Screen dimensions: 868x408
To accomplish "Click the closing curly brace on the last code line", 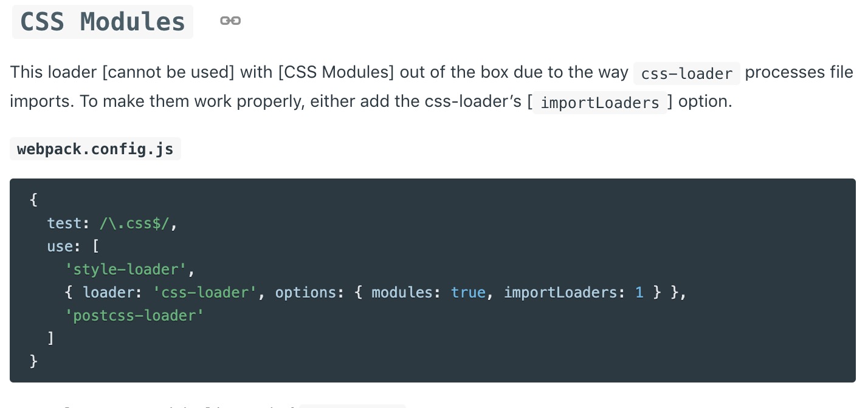I will (x=33, y=361).
